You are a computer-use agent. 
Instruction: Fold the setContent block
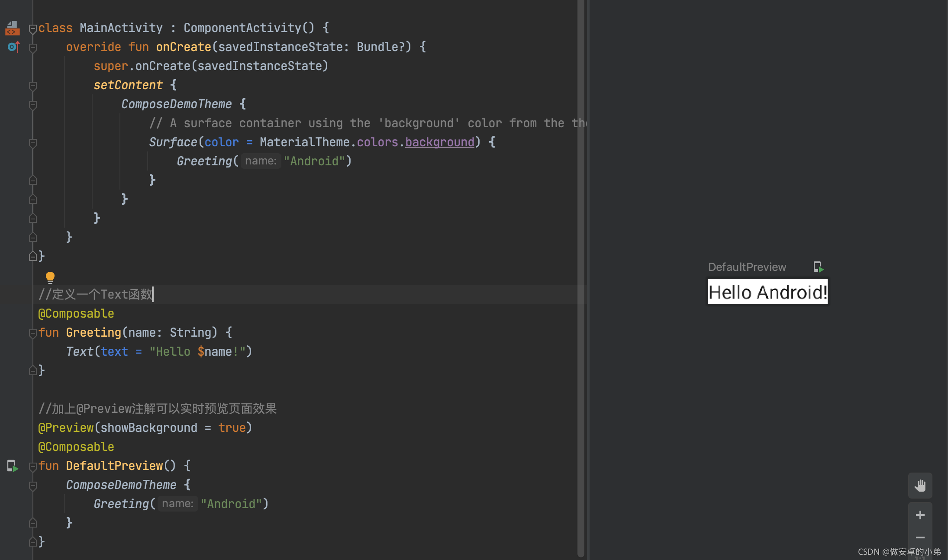pos(32,86)
